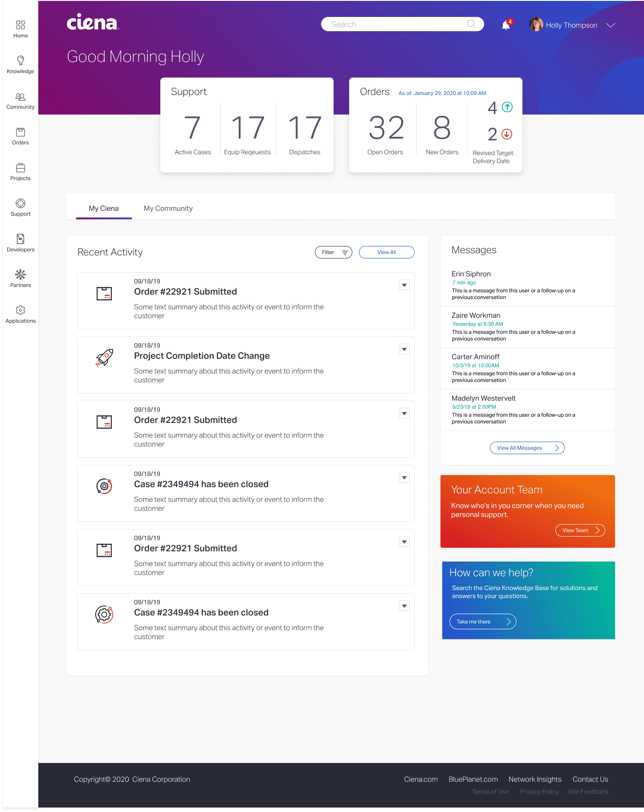This screenshot has width=644, height=812.
Task: Open the Knowledge lightbulb icon
Action: pos(20,60)
